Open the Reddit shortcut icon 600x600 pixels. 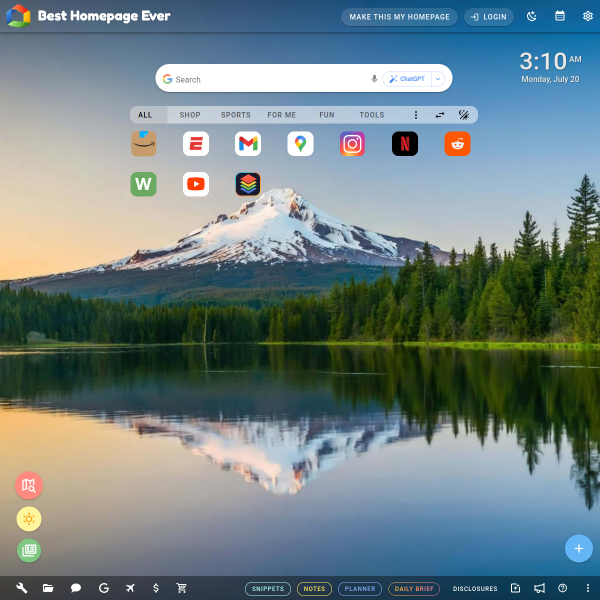[457, 144]
